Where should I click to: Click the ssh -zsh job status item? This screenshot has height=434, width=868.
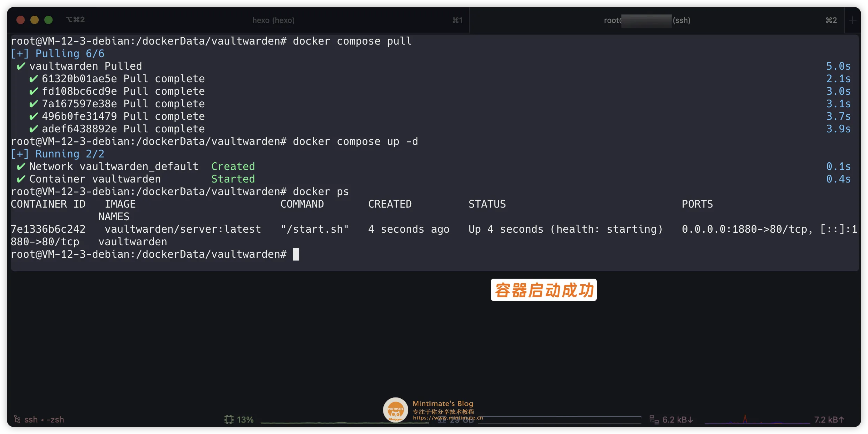coord(39,419)
